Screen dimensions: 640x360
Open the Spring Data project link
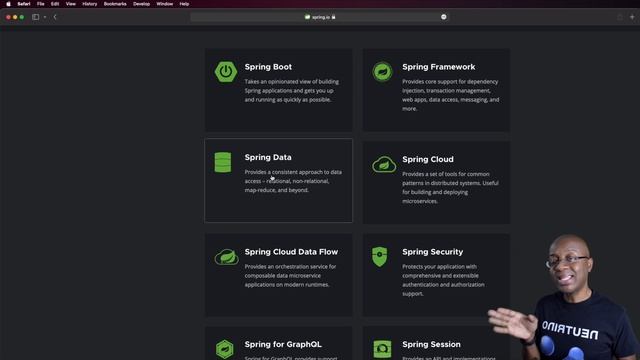click(x=268, y=157)
